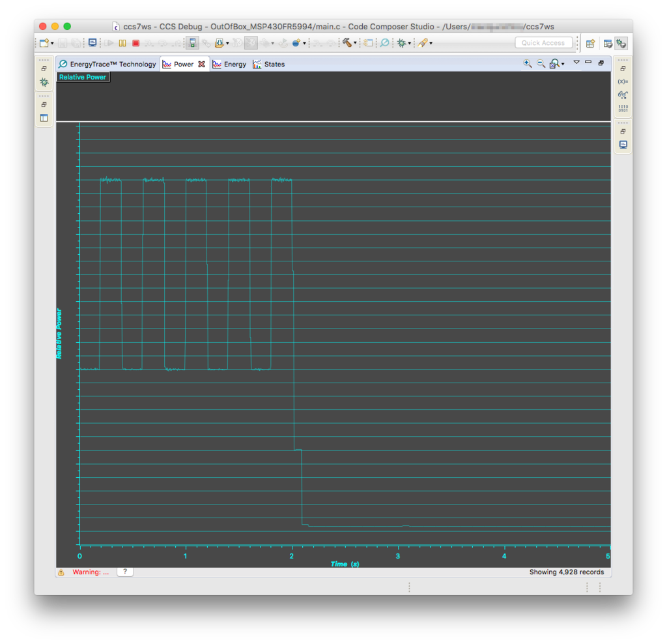Open the Console view icon in right sidebar
The height and width of the screenshot is (644, 667).
tap(623, 145)
